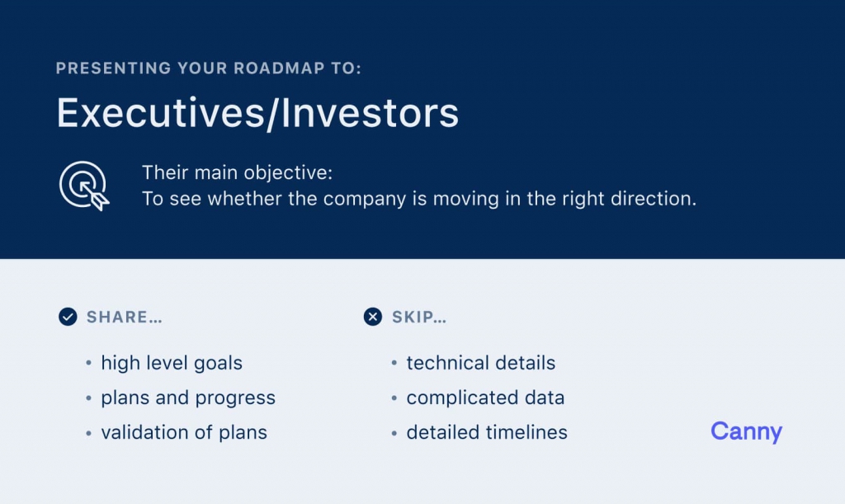Select the SKIP… heading text
The height and width of the screenshot is (504, 845).
419,317
